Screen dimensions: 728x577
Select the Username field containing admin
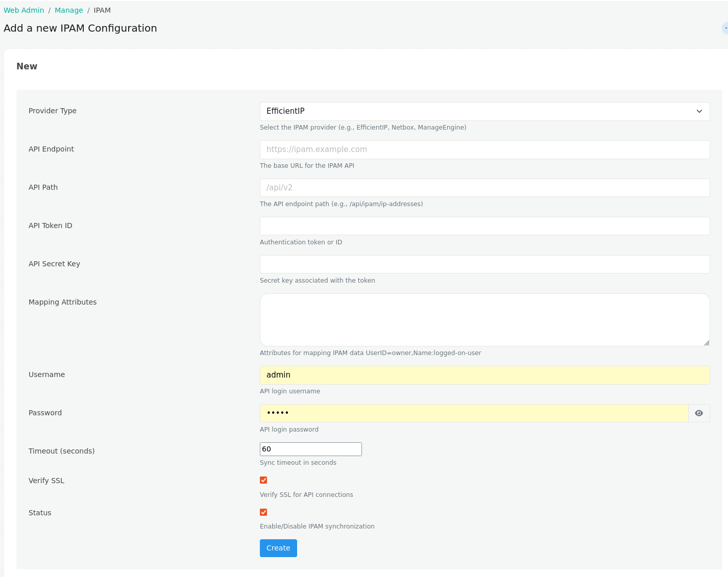(x=484, y=375)
